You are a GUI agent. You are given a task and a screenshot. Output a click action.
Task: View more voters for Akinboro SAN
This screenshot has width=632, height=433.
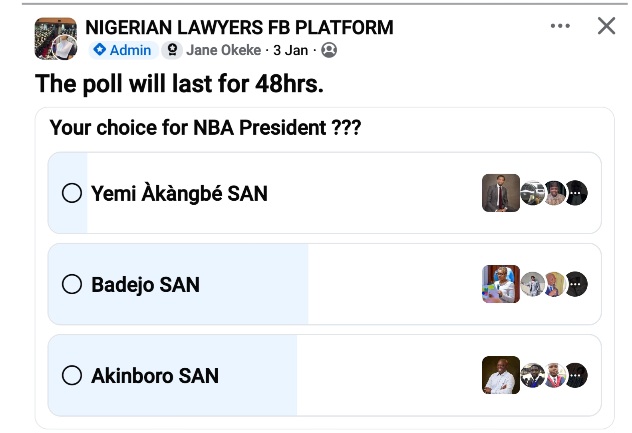577,376
